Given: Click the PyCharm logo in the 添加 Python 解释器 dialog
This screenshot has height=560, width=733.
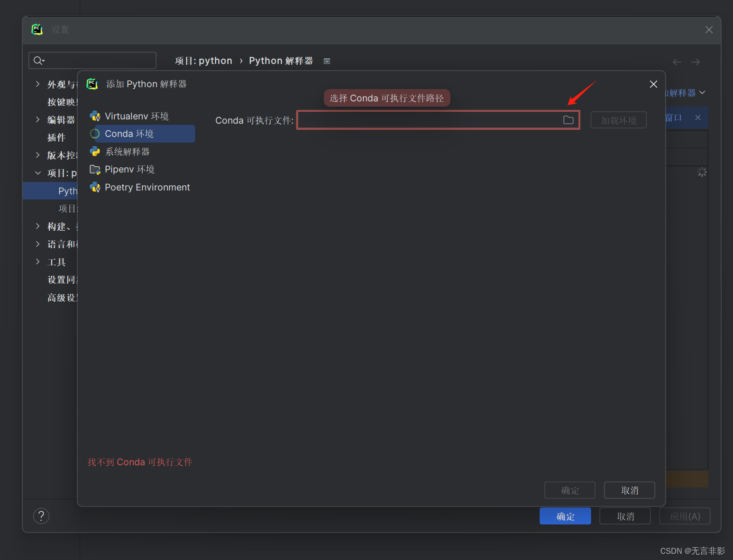Looking at the screenshot, I should [92, 84].
